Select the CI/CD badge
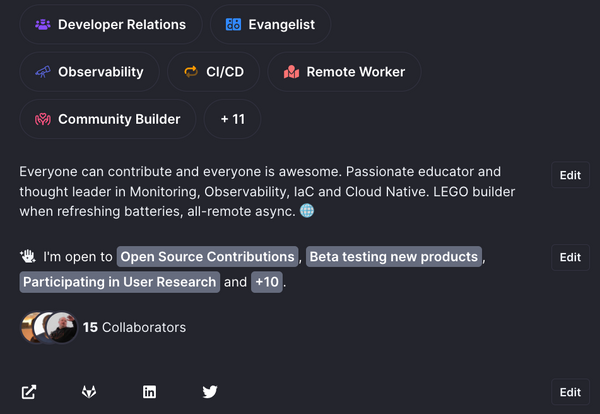 (x=214, y=72)
